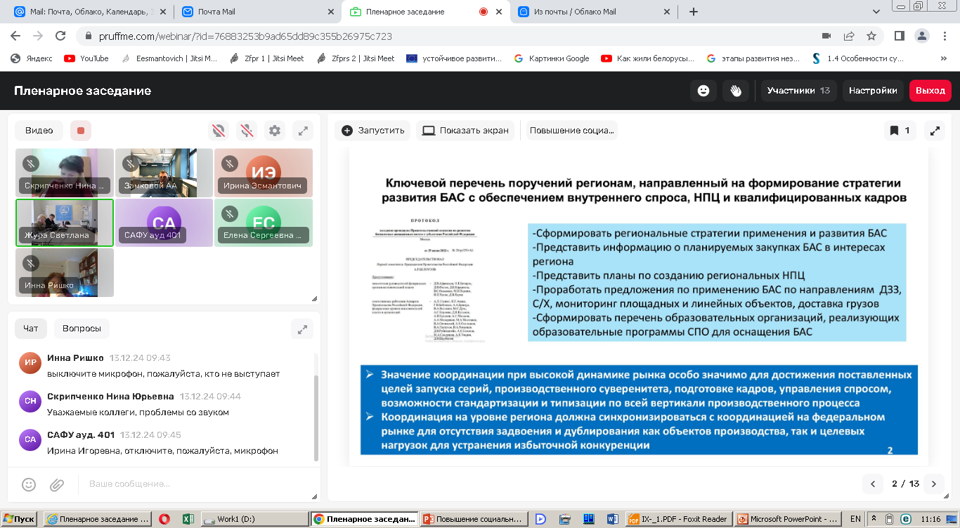960x528 pixels.
Task: Go to next slide with right chevron
Action: click(934, 484)
